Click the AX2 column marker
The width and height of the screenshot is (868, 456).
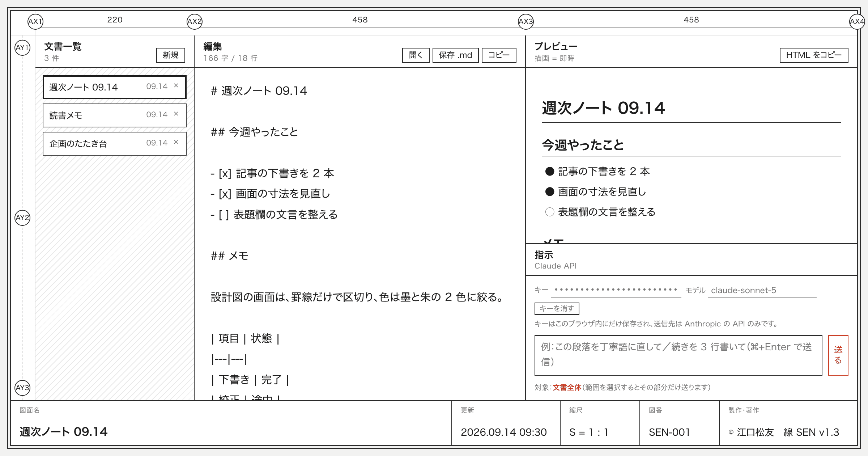195,21
